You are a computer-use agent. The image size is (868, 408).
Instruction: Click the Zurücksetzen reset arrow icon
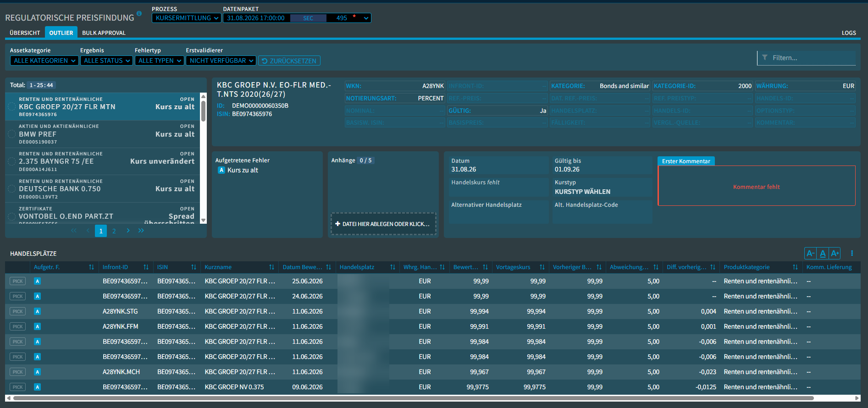click(x=265, y=61)
